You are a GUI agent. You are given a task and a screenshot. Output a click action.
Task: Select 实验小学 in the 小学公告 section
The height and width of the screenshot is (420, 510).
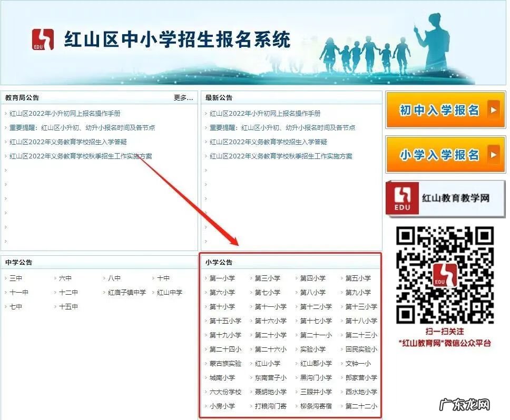coord(314,348)
